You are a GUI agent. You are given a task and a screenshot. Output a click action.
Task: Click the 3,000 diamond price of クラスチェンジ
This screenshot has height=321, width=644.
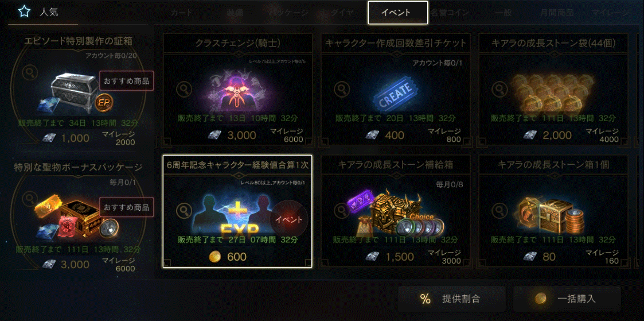click(x=241, y=135)
